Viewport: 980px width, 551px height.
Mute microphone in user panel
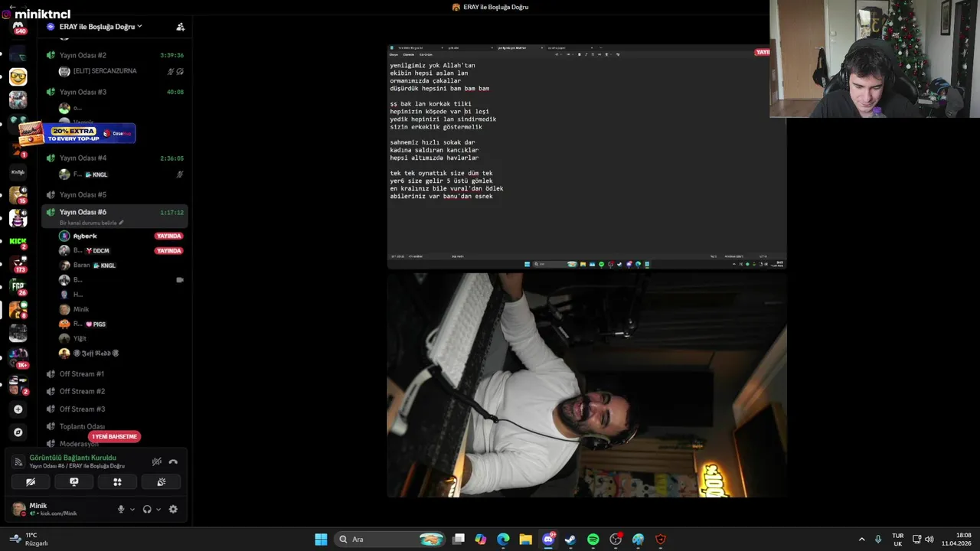(x=121, y=510)
